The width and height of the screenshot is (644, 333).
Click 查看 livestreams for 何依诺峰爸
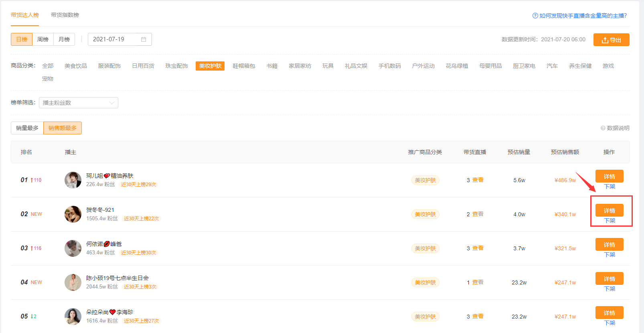(478, 248)
